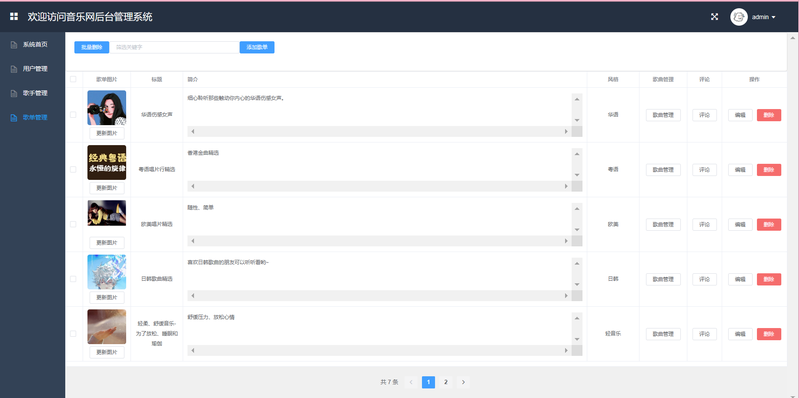Click scroll-up arrow in 欧美唱片精选 description box
The width and height of the screenshot is (800, 398).
[577, 208]
